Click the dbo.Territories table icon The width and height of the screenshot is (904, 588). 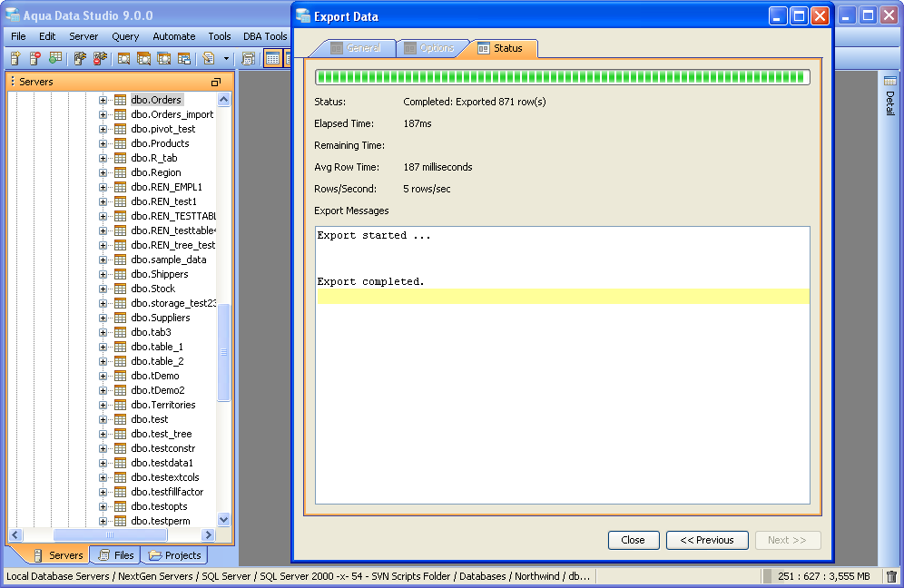click(120, 405)
